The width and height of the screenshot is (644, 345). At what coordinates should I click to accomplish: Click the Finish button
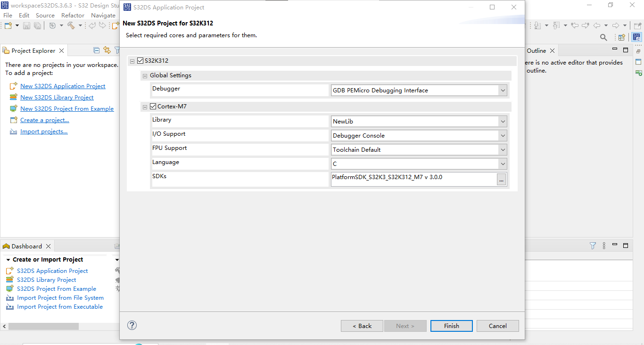tap(452, 326)
